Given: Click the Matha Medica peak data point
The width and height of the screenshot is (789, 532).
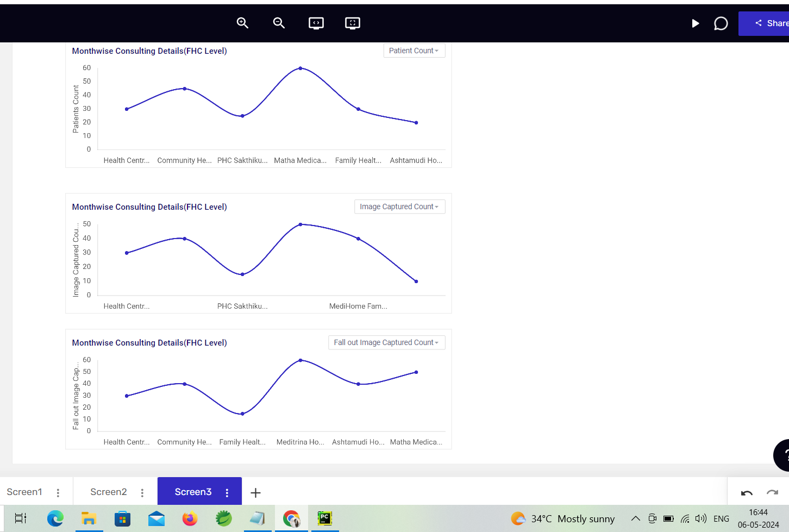Looking at the screenshot, I should [x=300, y=68].
